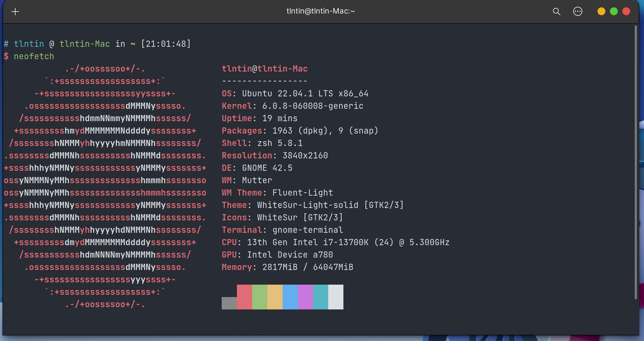Click the window title tlntin@tlntin-Mac:~
The height and width of the screenshot is (341, 644).
coord(321,11)
